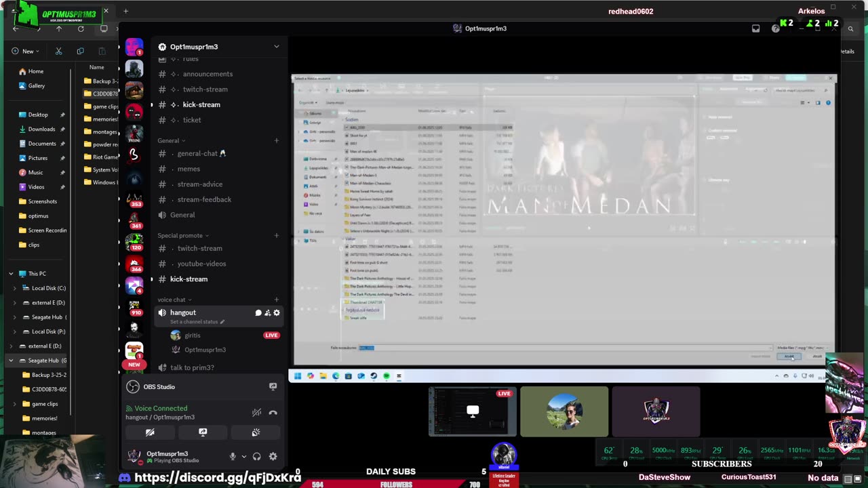
Task: Open a new File Explorer tab with plus
Action: pyautogui.click(x=125, y=11)
